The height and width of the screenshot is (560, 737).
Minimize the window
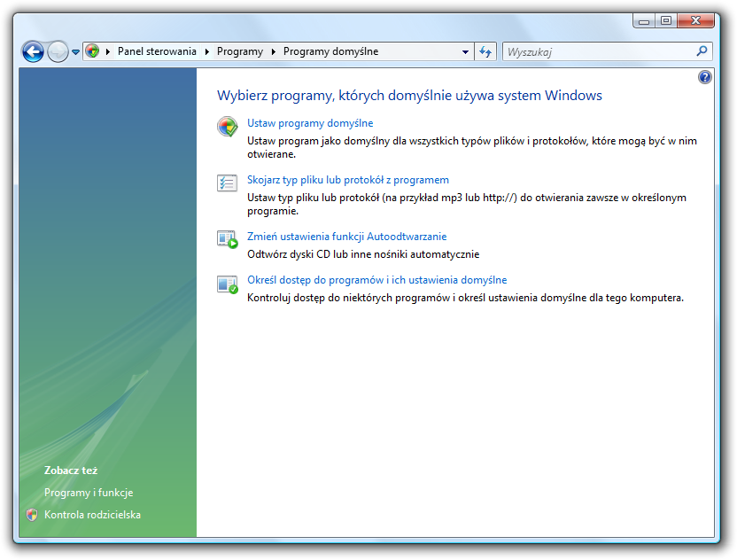644,21
